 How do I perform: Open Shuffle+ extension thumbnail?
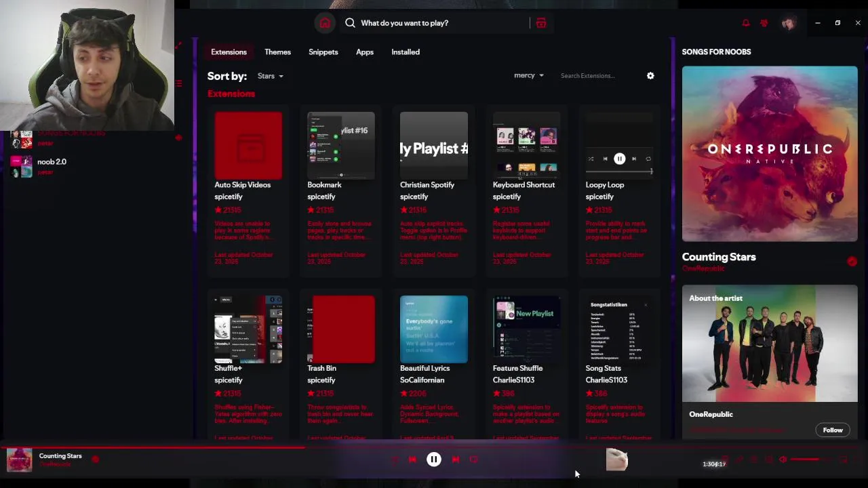point(248,329)
